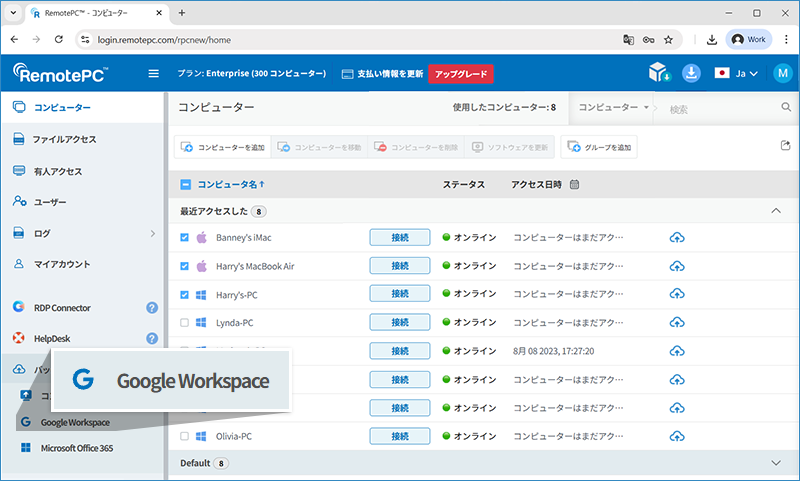Open コンピューター in the sidebar
Screen dimensions: 800x481
pos(62,108)
